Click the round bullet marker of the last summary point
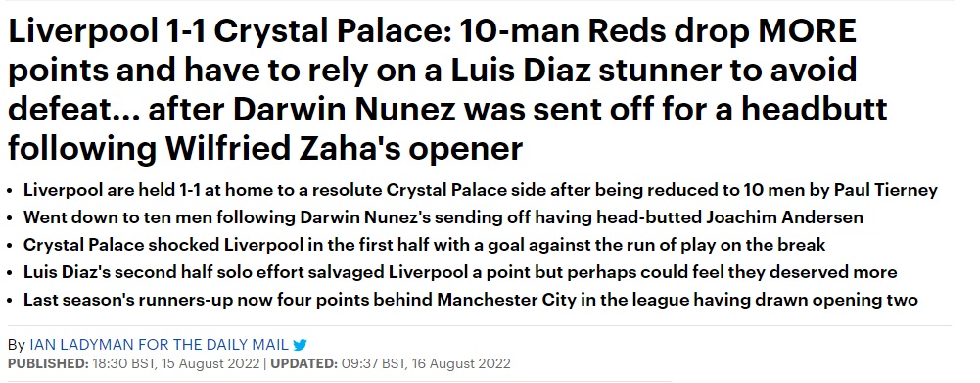The width and height of the screenshot is (980, 383). click(10, 301)
